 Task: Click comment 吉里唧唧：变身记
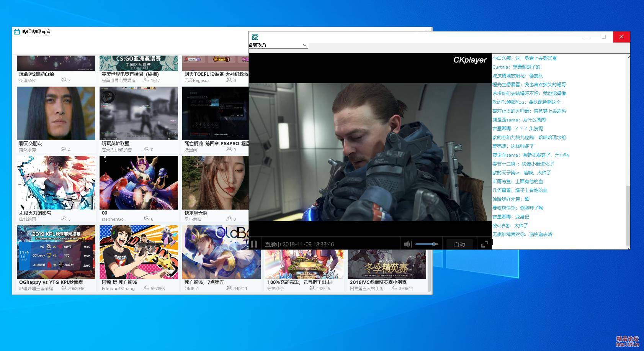point(511,217)
